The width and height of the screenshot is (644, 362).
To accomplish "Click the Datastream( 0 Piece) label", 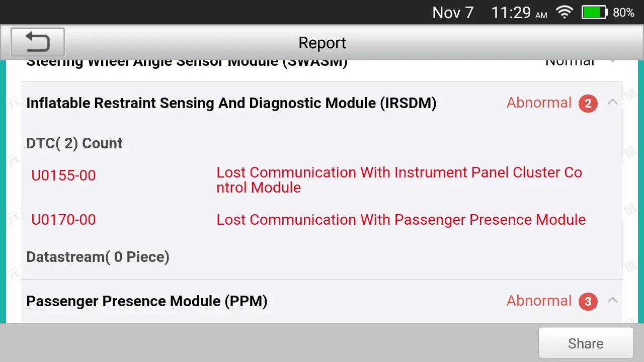I will point(98,257).
